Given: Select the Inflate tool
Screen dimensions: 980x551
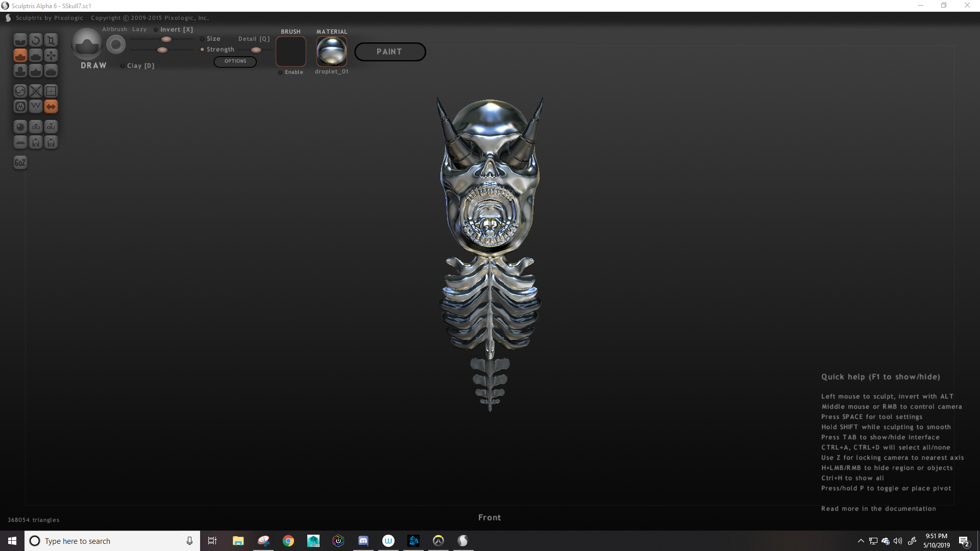Looking at the screenshot, I should [x=20, y=71].
